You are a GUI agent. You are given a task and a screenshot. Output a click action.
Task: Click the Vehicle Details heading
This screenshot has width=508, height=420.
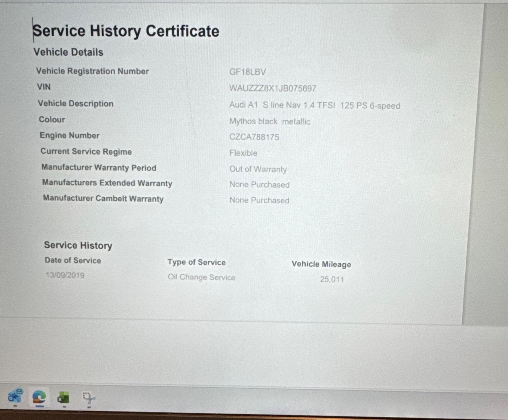click(68, 52)
